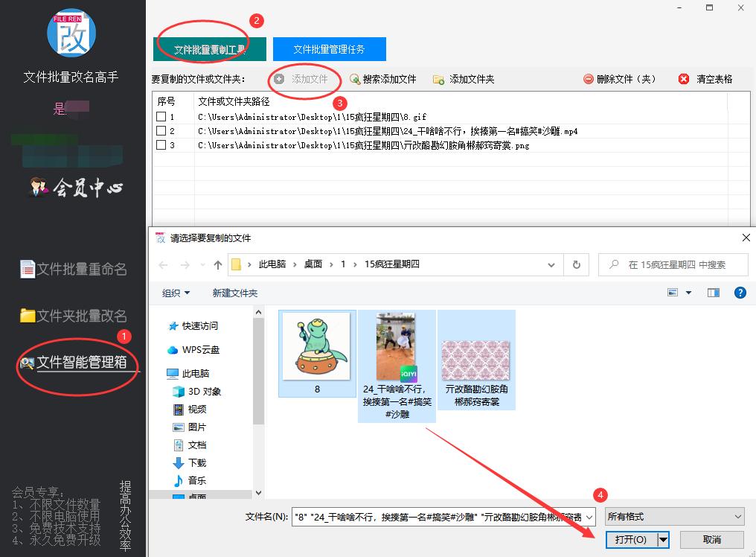Click the 删除文件（夹） delete files icon
Image resolution: width=756 pixels, height=557 pixels.
pos(587,78)
